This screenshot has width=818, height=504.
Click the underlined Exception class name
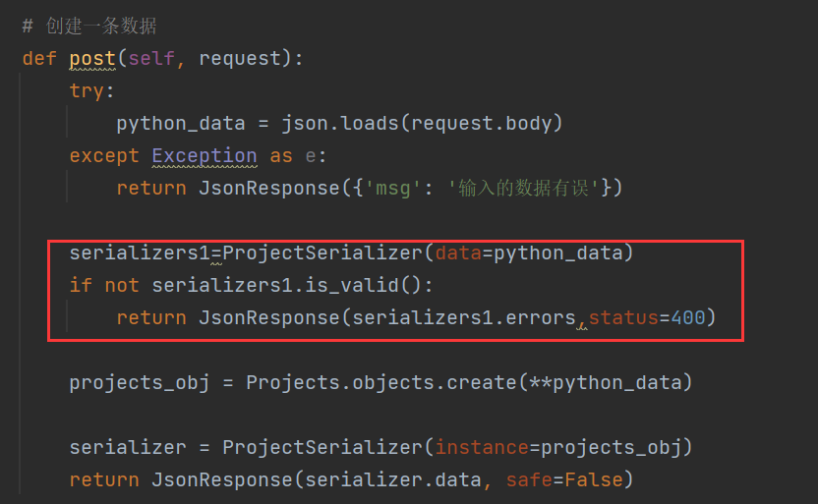click(x=204, y=156)
